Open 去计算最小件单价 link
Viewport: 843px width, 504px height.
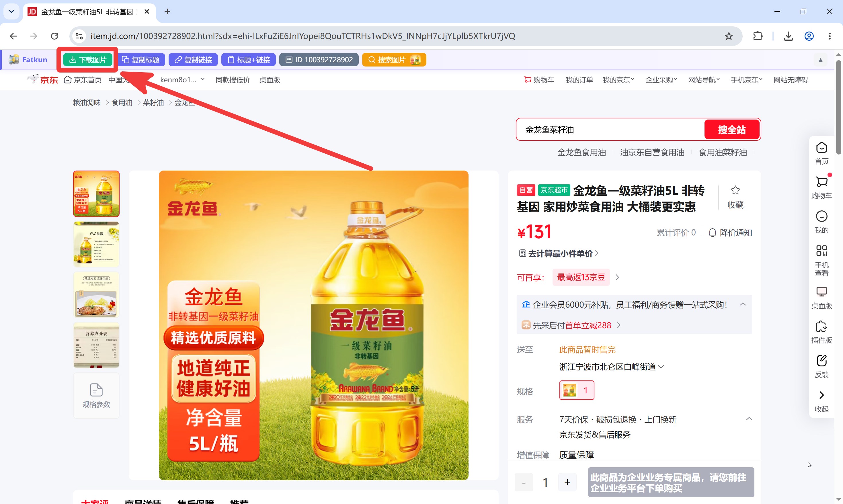(x=559, y=253)
